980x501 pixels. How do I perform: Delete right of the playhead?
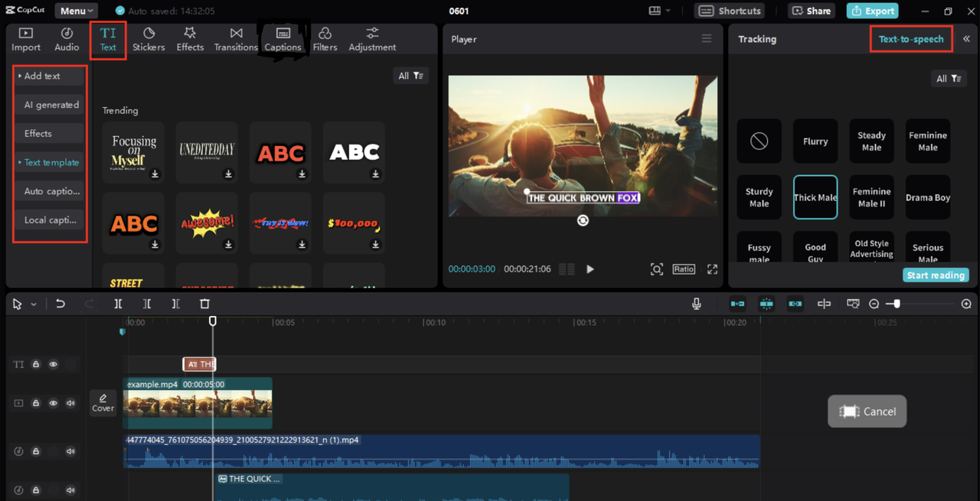(176, 304)
